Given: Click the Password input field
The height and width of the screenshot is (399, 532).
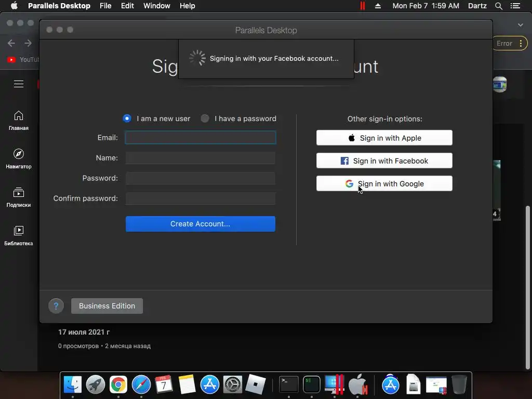Looking at the screenshot, I should click(x=201, y=178).
